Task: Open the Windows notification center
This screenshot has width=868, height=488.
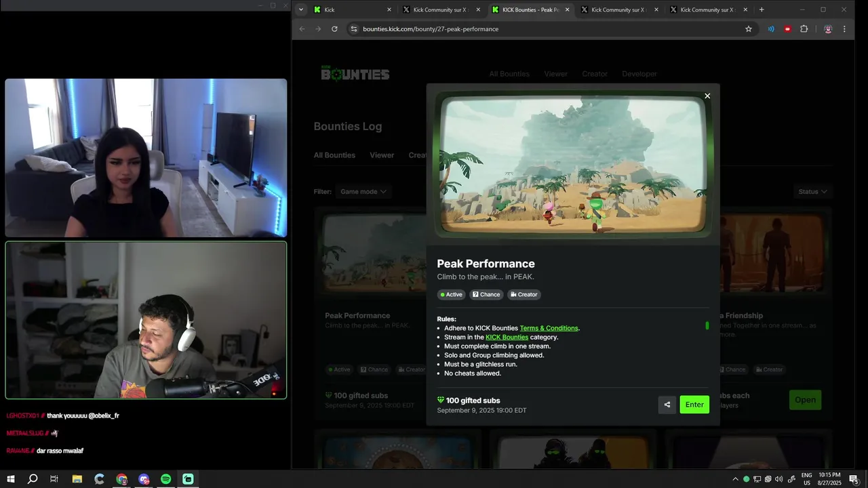Action: tap(854, 479)
